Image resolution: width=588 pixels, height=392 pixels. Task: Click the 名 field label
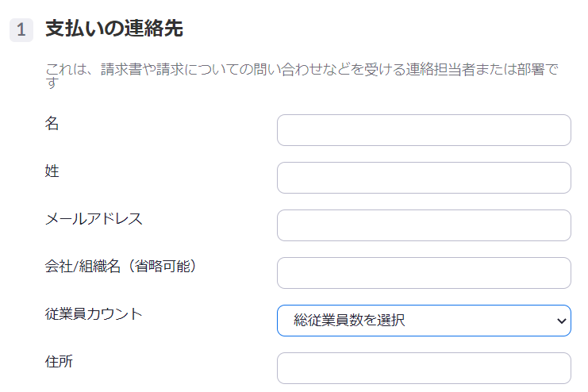[x=52, y=123]
